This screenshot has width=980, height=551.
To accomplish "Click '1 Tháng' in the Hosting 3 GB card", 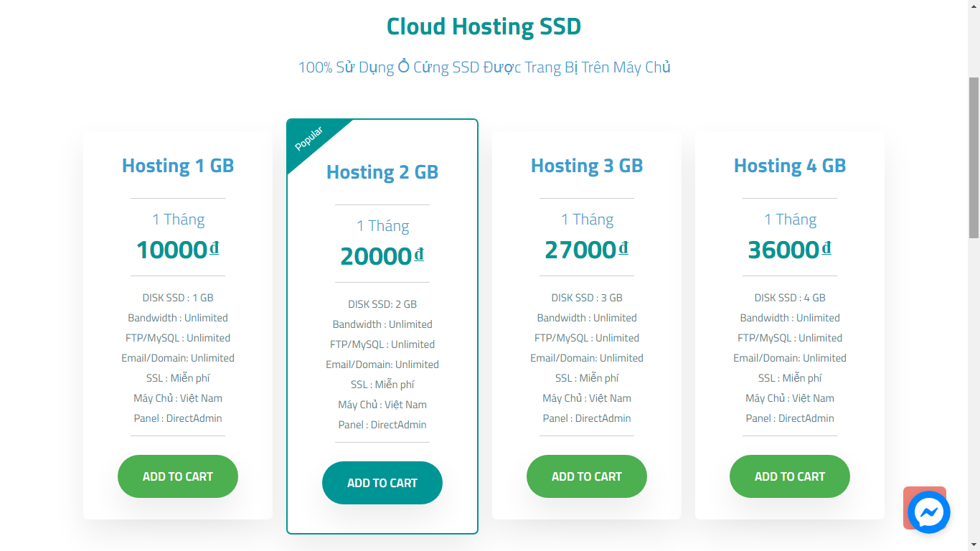I will point(587,220).
